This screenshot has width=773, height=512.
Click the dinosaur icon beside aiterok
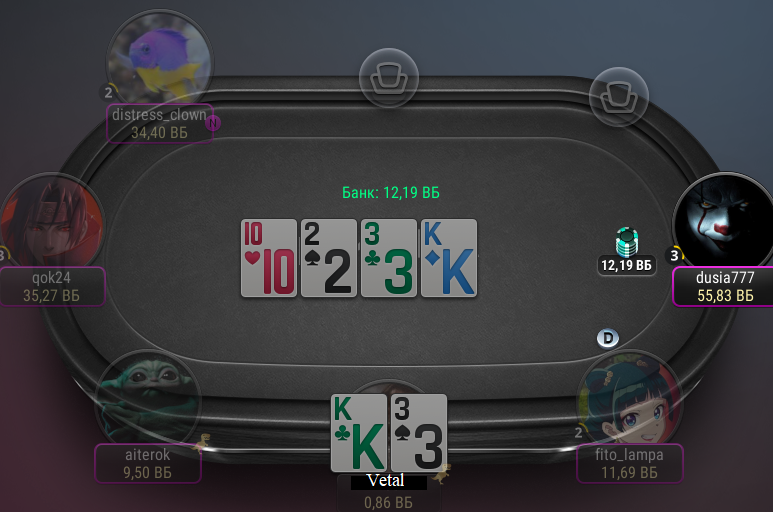tap(202, 443)
